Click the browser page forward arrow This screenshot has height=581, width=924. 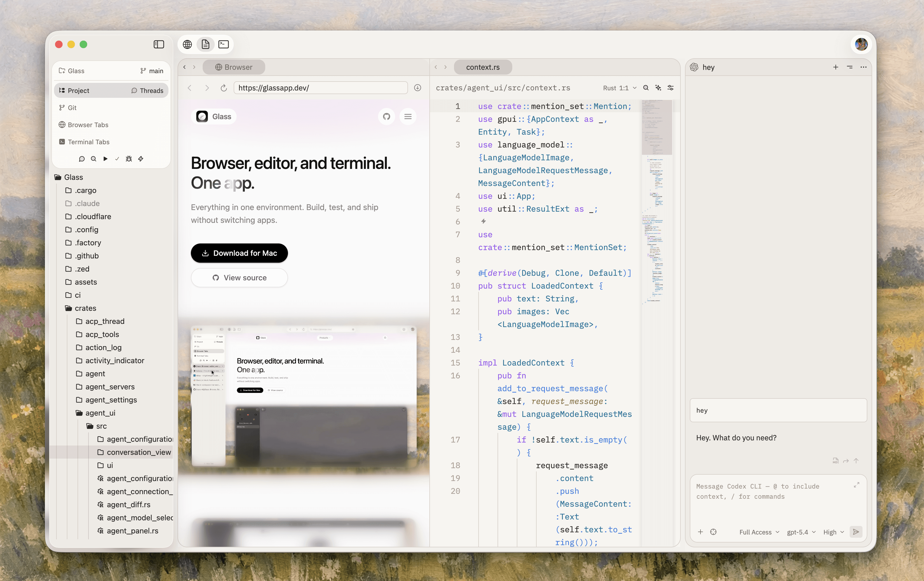[207, 88]
